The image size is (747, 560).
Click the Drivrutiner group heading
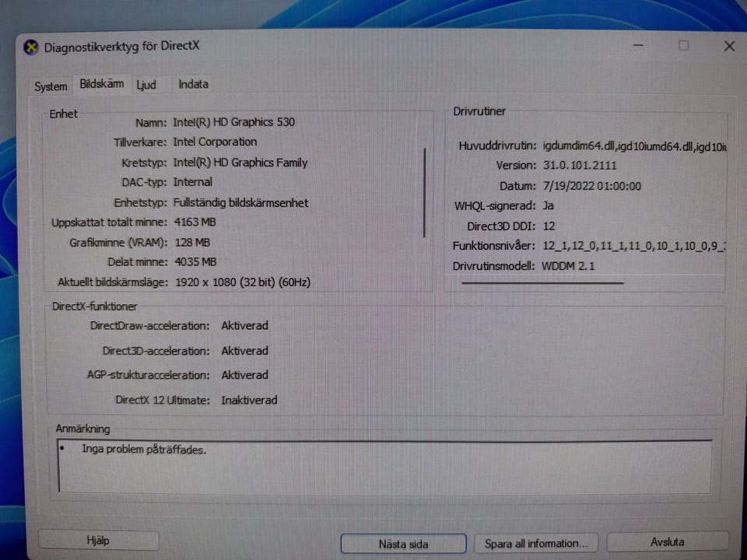479,111
